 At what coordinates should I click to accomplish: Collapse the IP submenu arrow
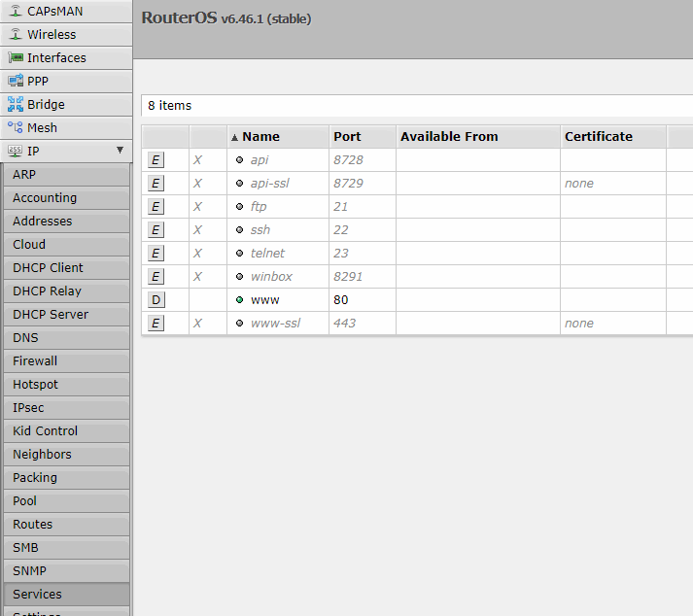click(x=120, y=151)
